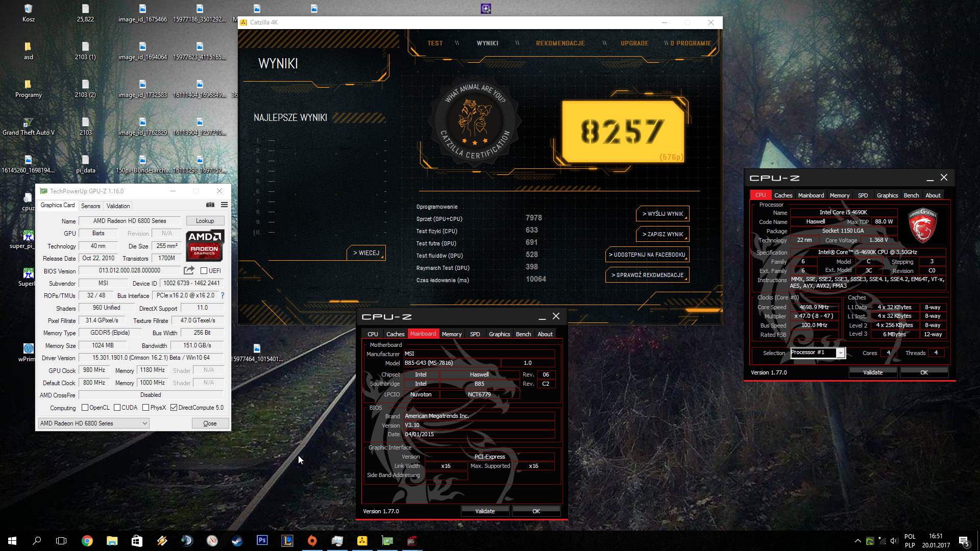Open the Caches tab in the processor CPU-Z window

(783, 195)
